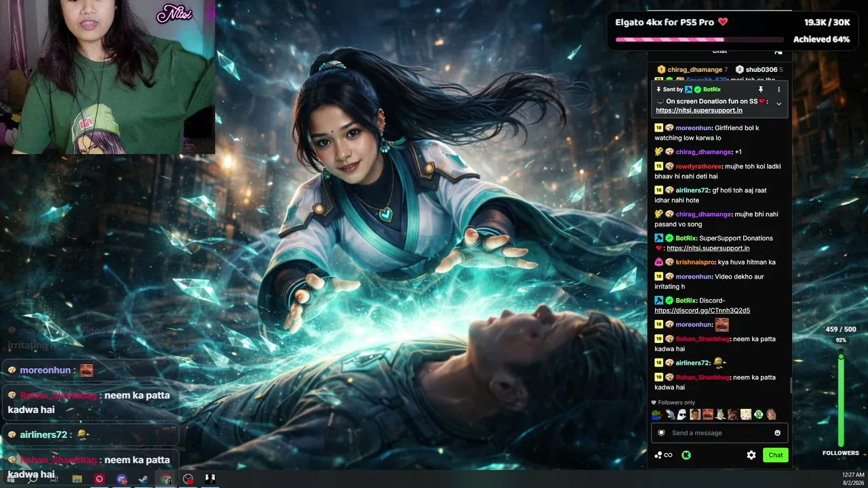Open Task View on the taskbar

coord(54,479)
